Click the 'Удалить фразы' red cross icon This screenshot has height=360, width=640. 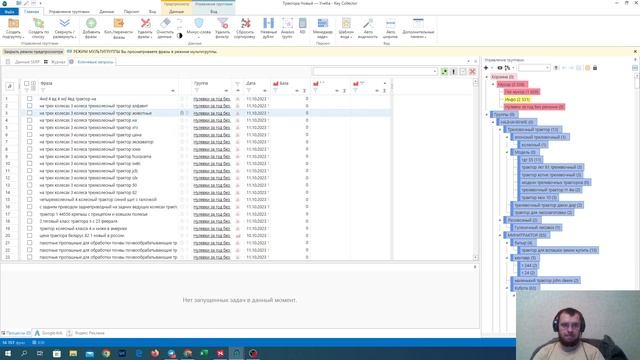coord(145,23)
